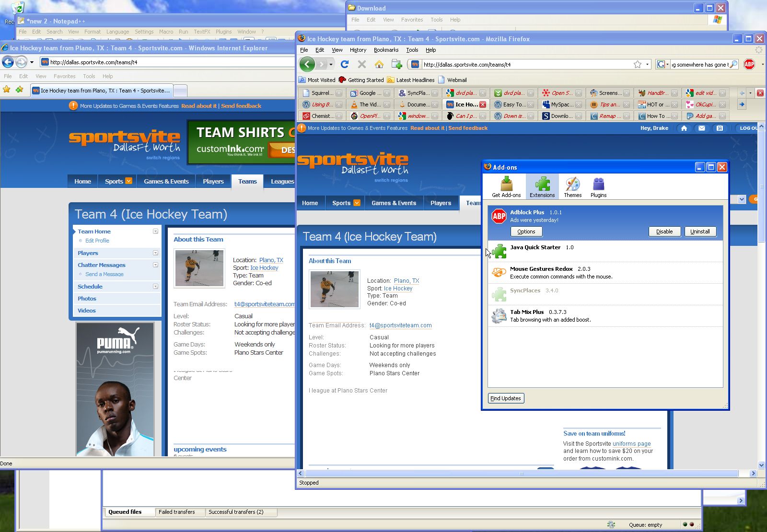The width and height of the screenshot is (767, 532).
Task: Expand the Firefox address bar history dropdown
Action: 647,64
